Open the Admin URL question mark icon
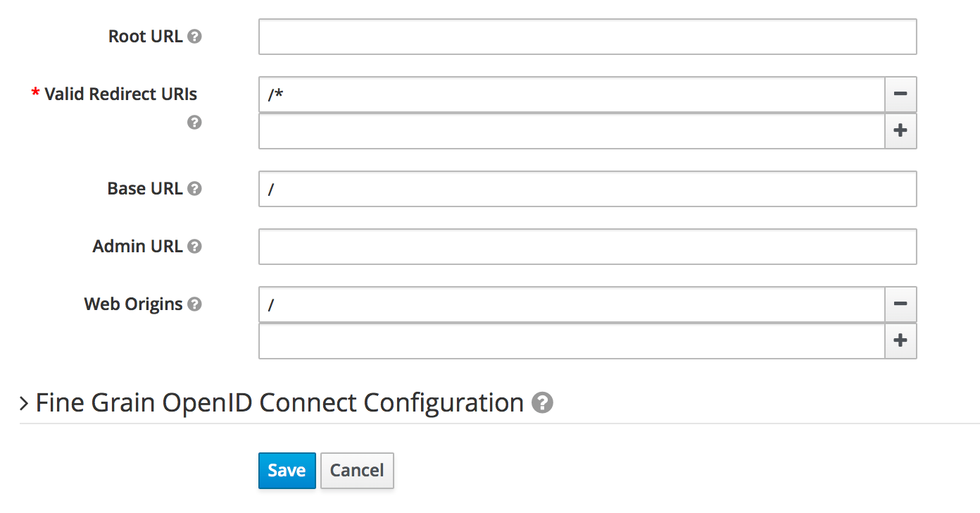The image size is (980, 513). click(195, 247)
